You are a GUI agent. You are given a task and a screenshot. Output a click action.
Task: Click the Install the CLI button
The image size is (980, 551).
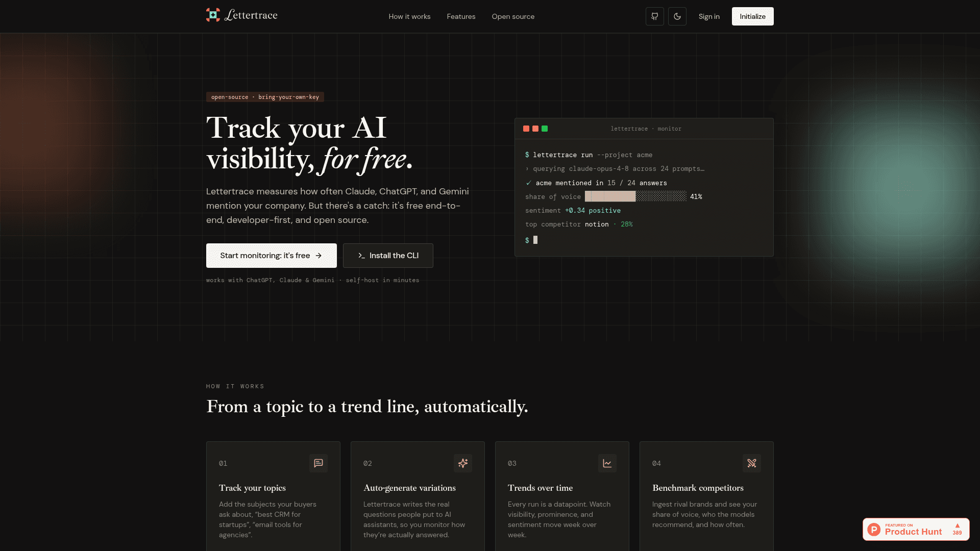[388, 256]
